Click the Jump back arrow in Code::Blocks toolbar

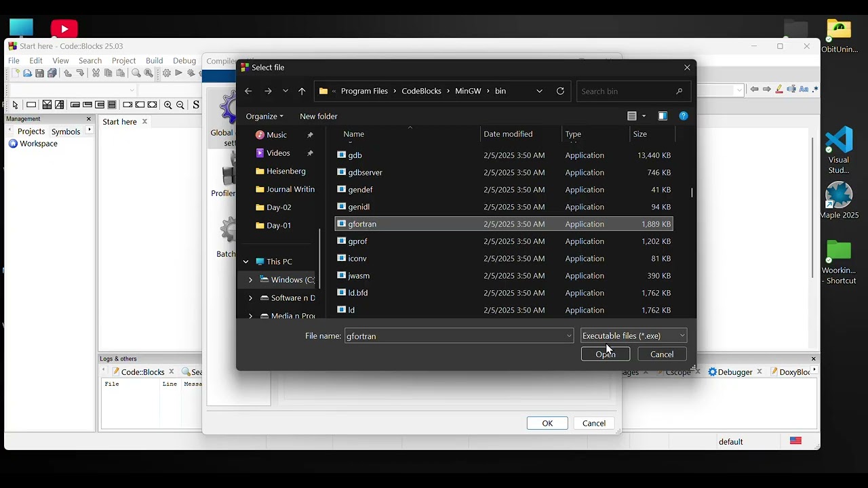pos(754,89)
